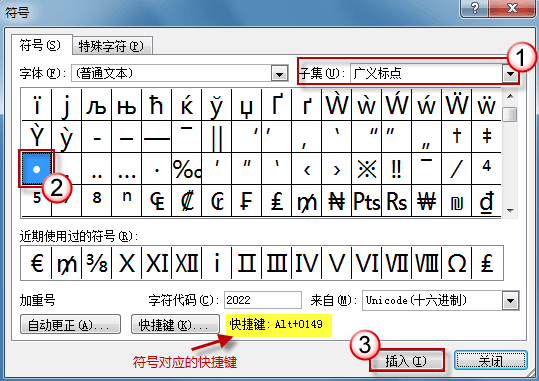Select the Cyrillic њ symbol

pos(126,105)
